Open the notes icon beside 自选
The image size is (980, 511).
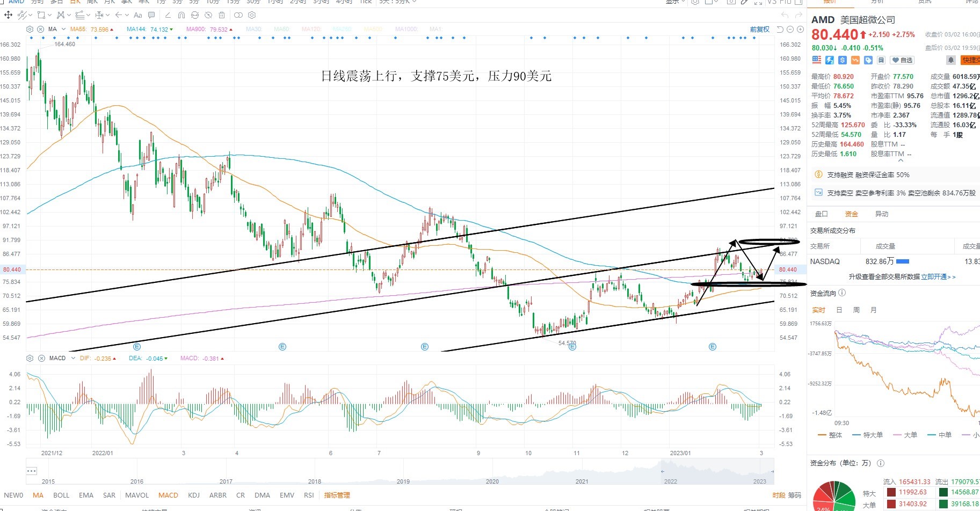[x=881, y=60]
